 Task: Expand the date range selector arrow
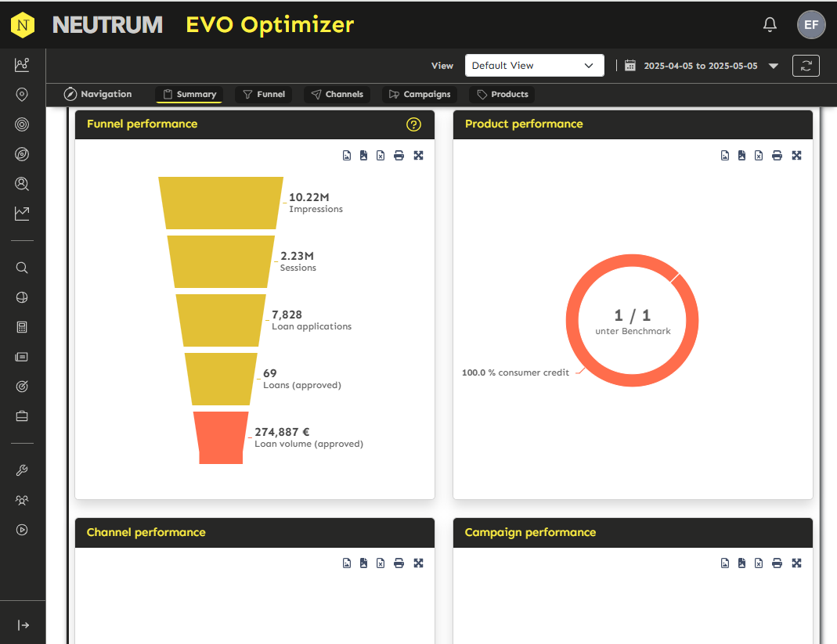[773, 67]
